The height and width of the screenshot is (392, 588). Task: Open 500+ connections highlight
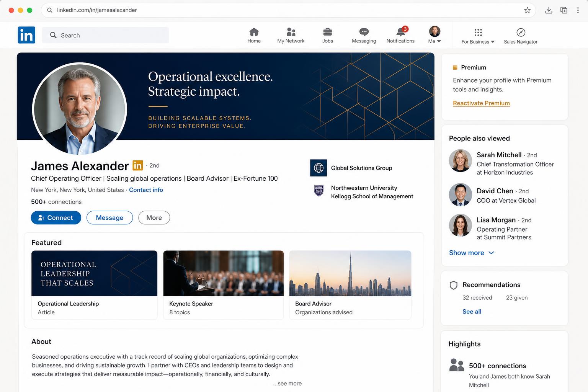497,366
